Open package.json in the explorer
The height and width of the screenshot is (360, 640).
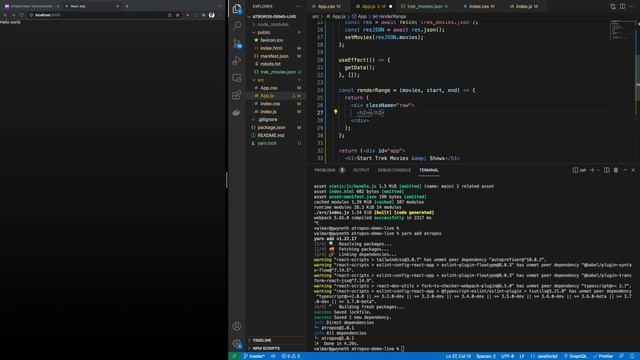pyautogui.click(x=271, y=128)
